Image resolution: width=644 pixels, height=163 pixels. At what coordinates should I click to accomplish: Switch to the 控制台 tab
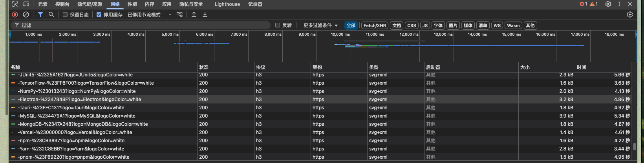(62, 4)
